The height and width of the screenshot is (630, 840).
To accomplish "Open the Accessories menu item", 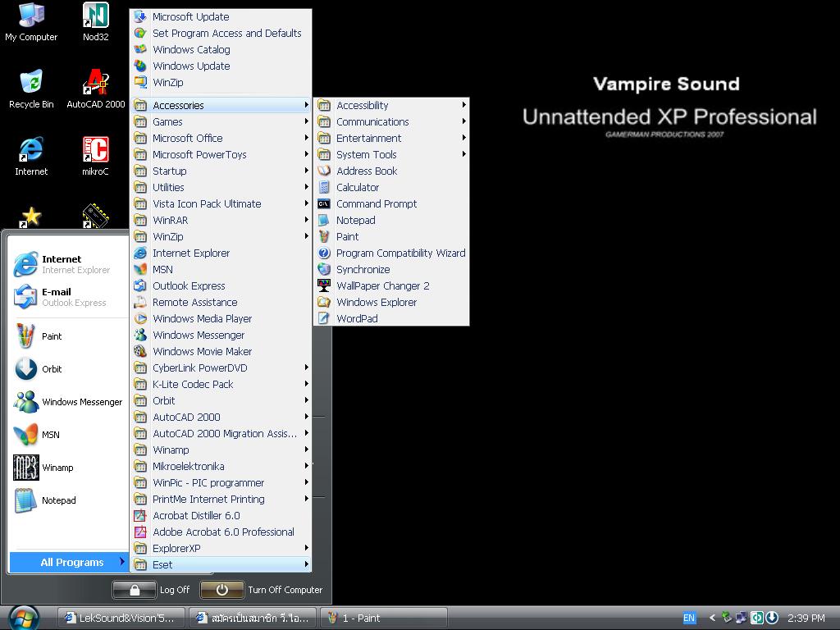I will 221,106.
